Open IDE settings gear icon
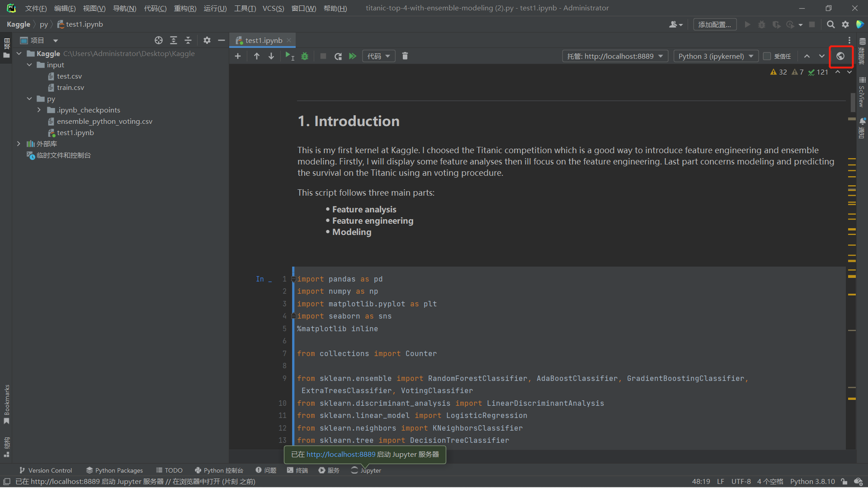Image resolution: width=868 pixels, height=488 pixels. tap(845, 24)
